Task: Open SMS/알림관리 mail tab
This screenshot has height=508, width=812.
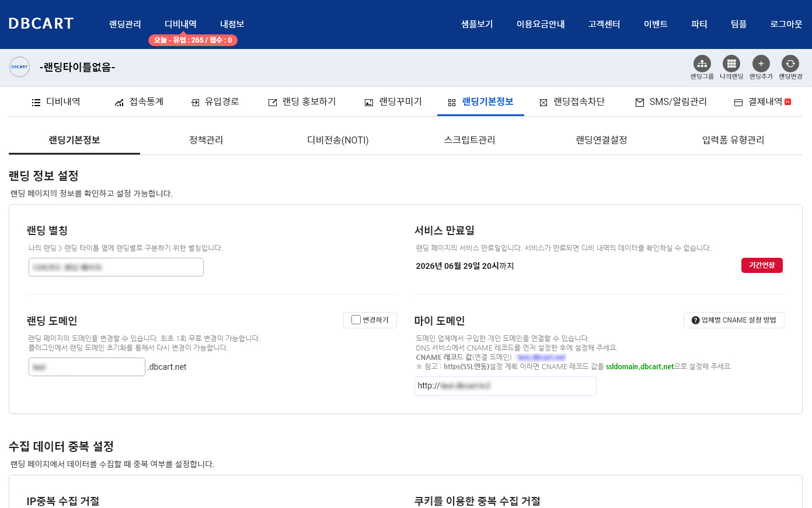Action: pyautogui.click(x=671, y=102)
